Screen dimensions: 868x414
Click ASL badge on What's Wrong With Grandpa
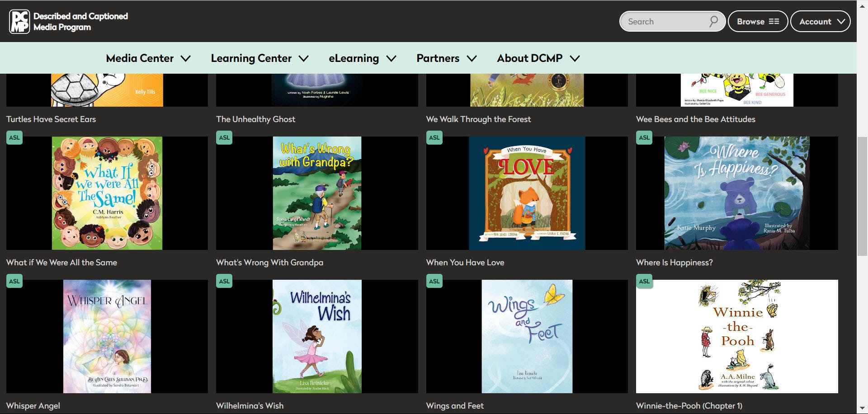tap(224, 137)
